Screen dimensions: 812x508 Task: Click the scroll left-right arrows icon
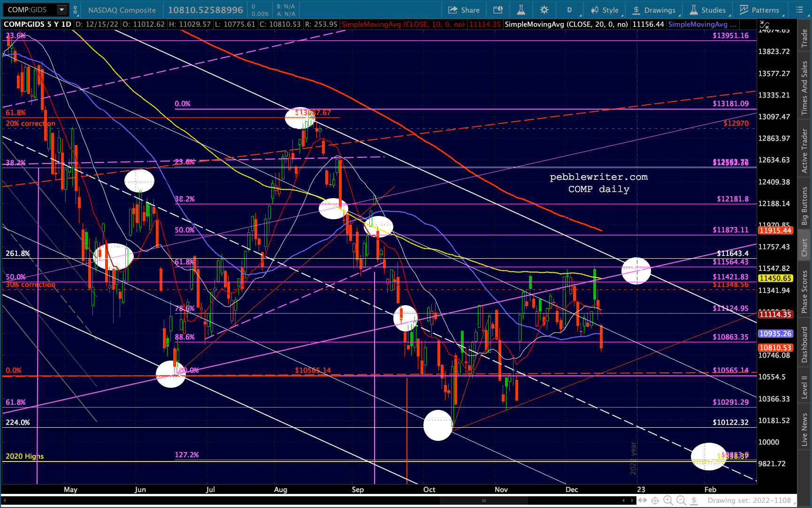coord(642,500)
